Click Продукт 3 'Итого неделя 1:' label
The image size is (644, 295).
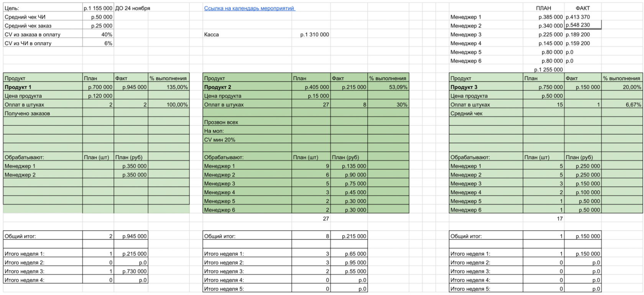[486, 254]
